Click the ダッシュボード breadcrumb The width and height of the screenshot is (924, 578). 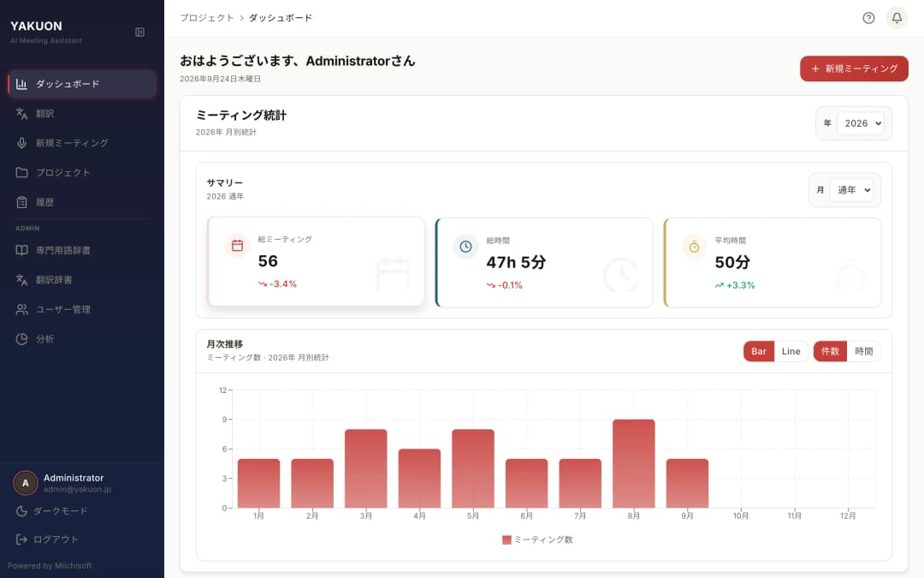281,18
